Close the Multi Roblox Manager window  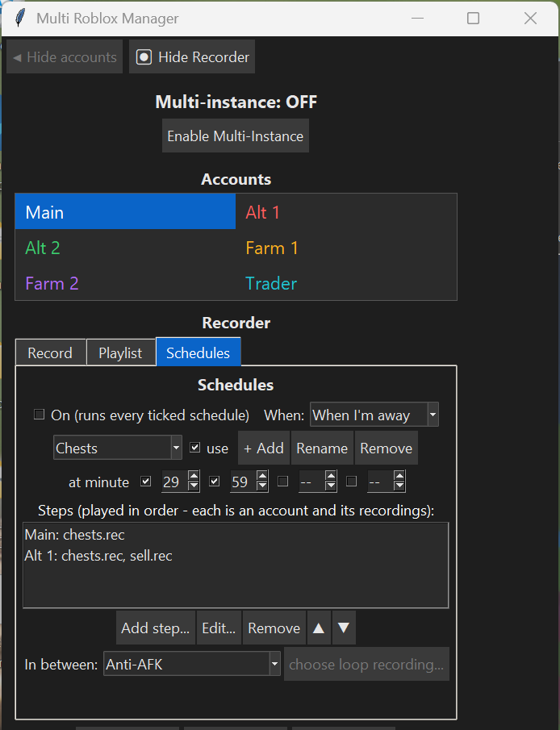[531, 19]
